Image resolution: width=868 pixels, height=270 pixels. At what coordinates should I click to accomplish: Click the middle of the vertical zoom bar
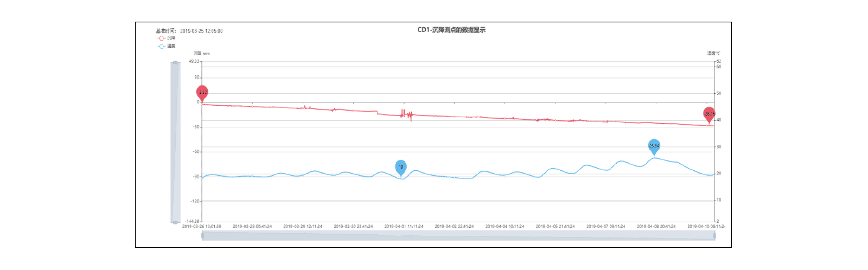coord(175,143)
